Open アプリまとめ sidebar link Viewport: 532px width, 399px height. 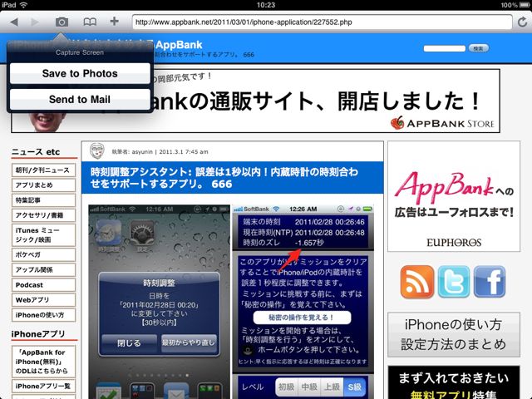point(43,185)
